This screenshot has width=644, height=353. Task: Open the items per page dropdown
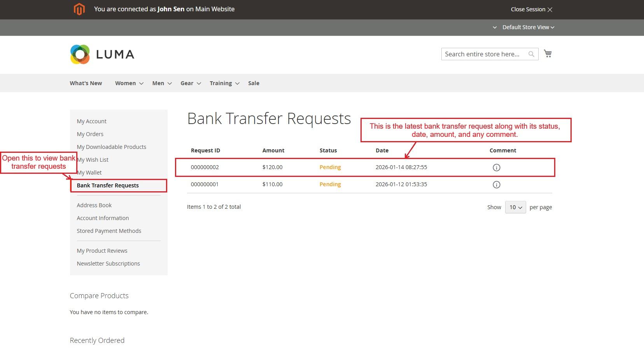pyautogui.click(x=515, y=207)
